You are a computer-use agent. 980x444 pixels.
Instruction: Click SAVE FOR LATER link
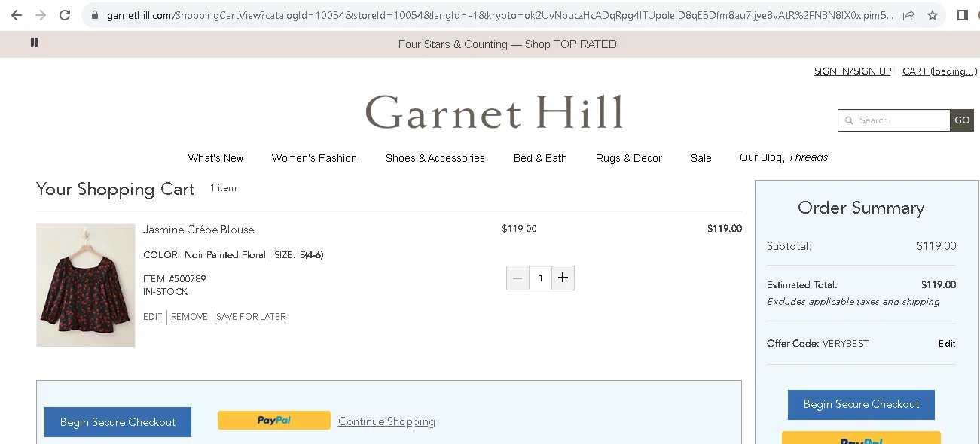251,317
